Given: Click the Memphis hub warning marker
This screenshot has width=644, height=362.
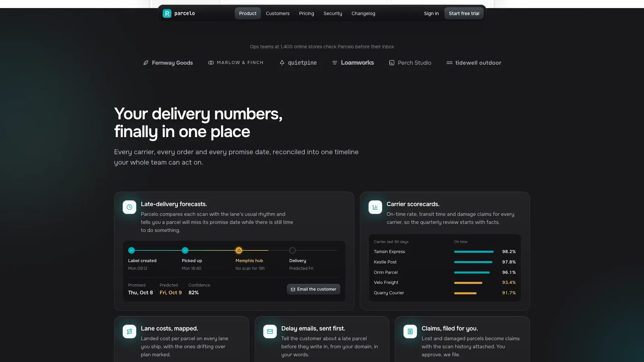Looking at the screenshot, I should (x=239, y=250).
